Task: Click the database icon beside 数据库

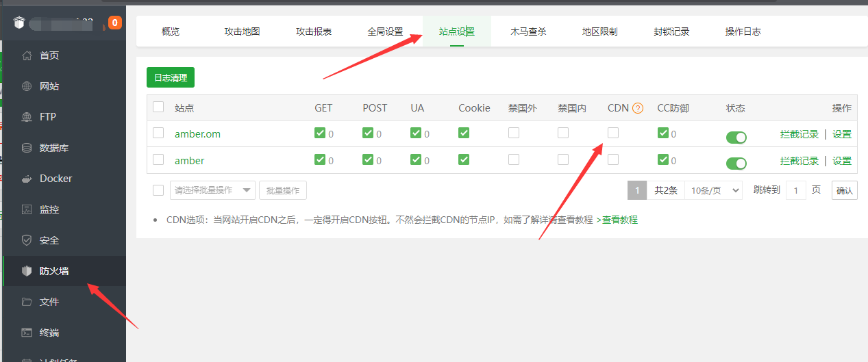Action: coord(27,148)
